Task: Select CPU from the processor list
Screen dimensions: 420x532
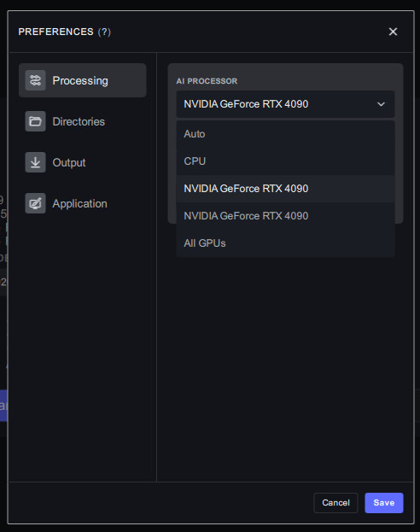Action: 285,161
